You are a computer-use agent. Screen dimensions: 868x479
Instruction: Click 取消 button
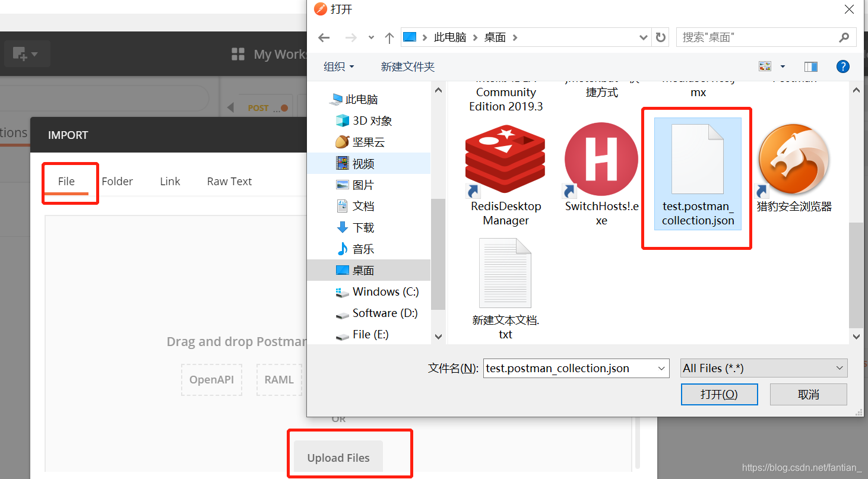click(809, 395)
